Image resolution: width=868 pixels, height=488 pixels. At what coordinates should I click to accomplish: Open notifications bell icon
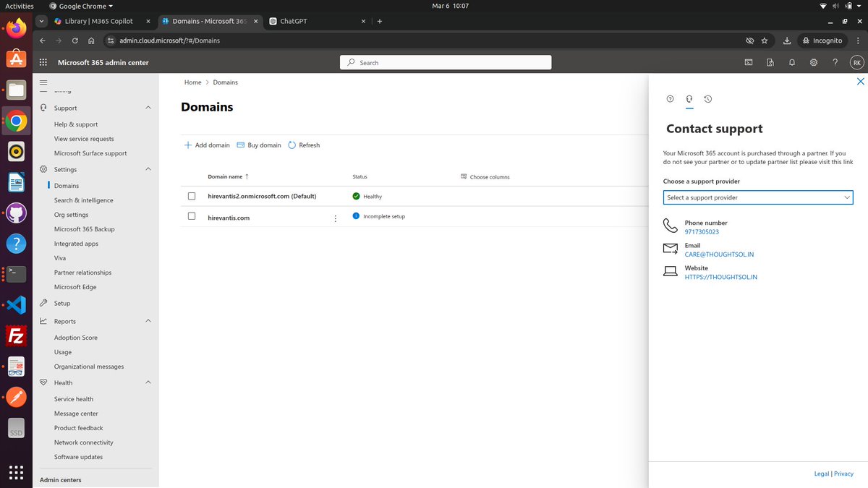[x=792, y=63]
